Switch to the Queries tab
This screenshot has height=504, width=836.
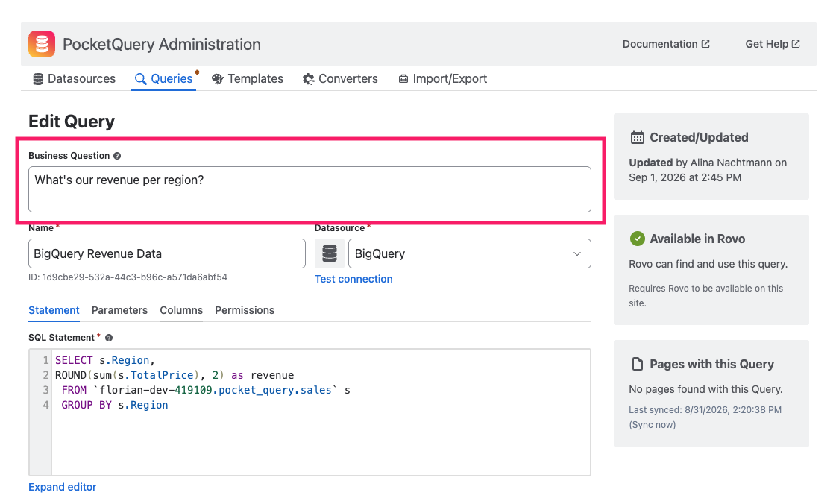click(x=163, y=79)
